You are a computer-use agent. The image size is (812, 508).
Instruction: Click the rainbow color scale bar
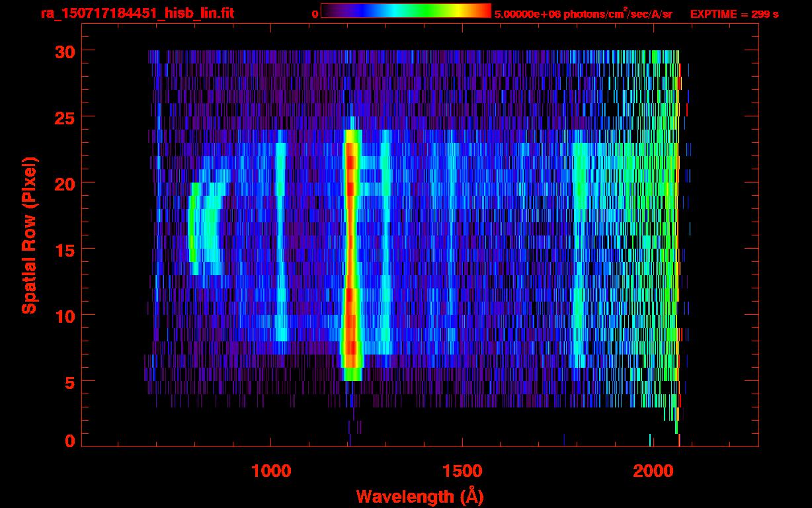click(x=406, y=11)
